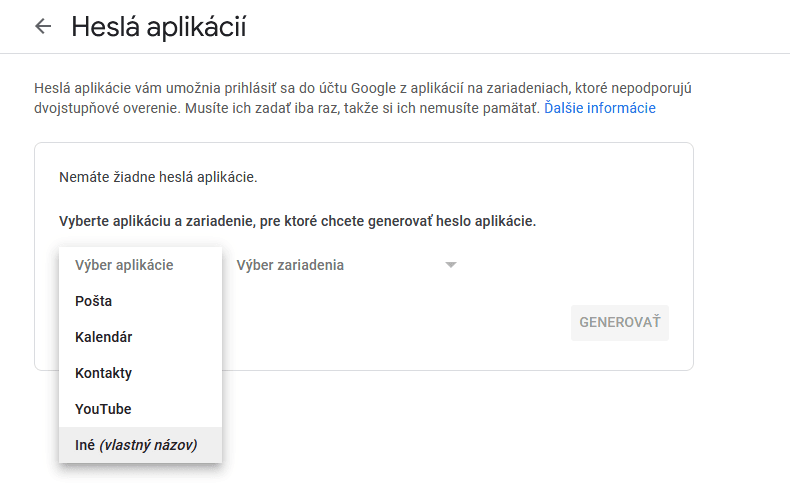Select Pošta from the app list
This screenshot has width=790, height=491.
[x=94, y=301]
